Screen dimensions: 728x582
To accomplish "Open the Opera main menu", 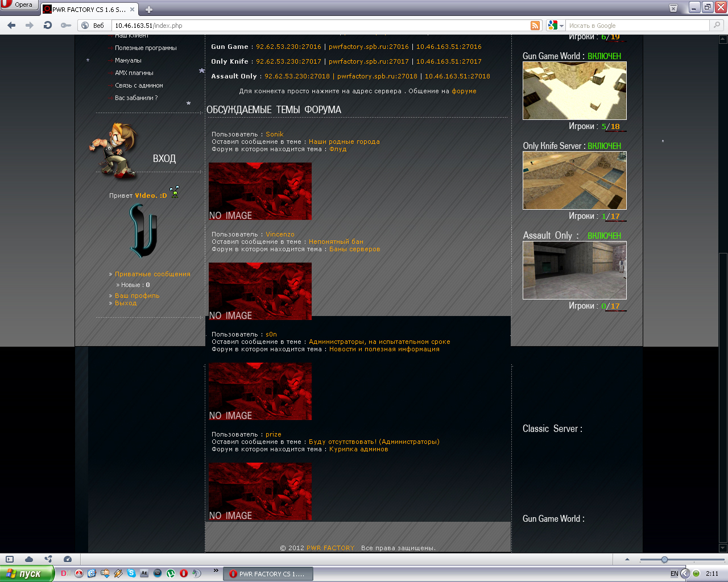I will point(18,5).
